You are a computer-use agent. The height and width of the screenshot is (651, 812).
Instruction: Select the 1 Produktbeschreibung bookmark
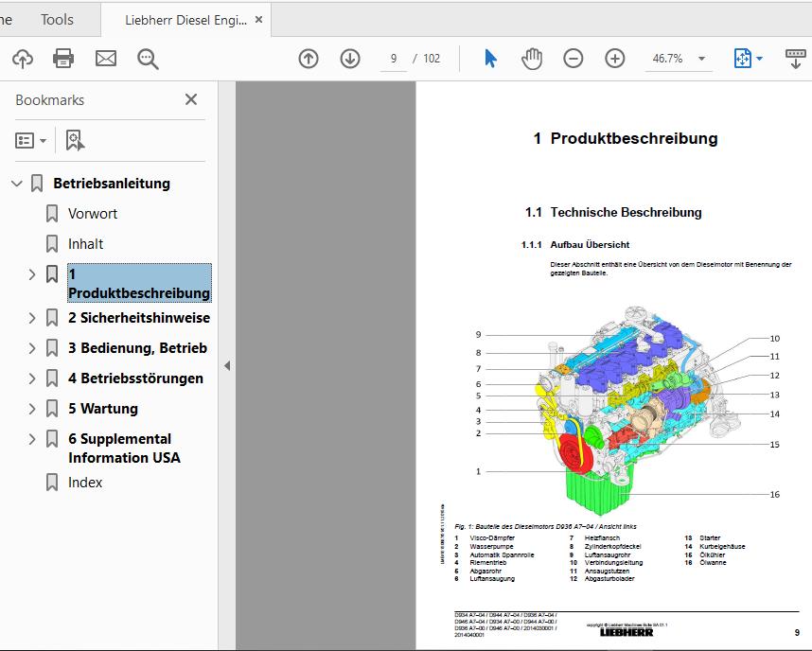tap(139, 283)
